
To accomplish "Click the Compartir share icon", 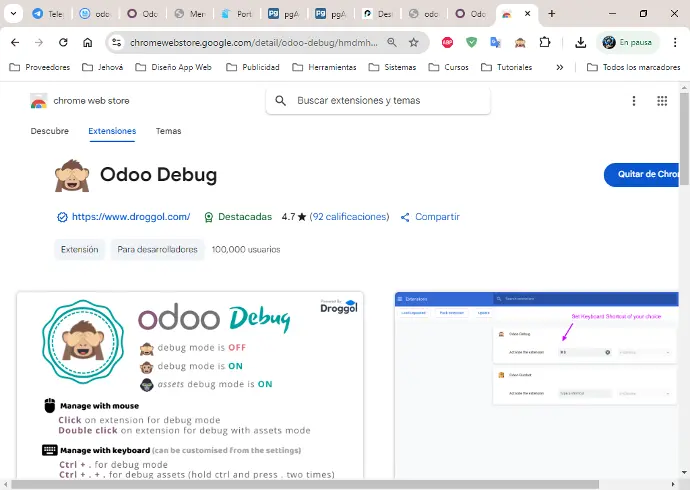I will [x=405, y=217].
